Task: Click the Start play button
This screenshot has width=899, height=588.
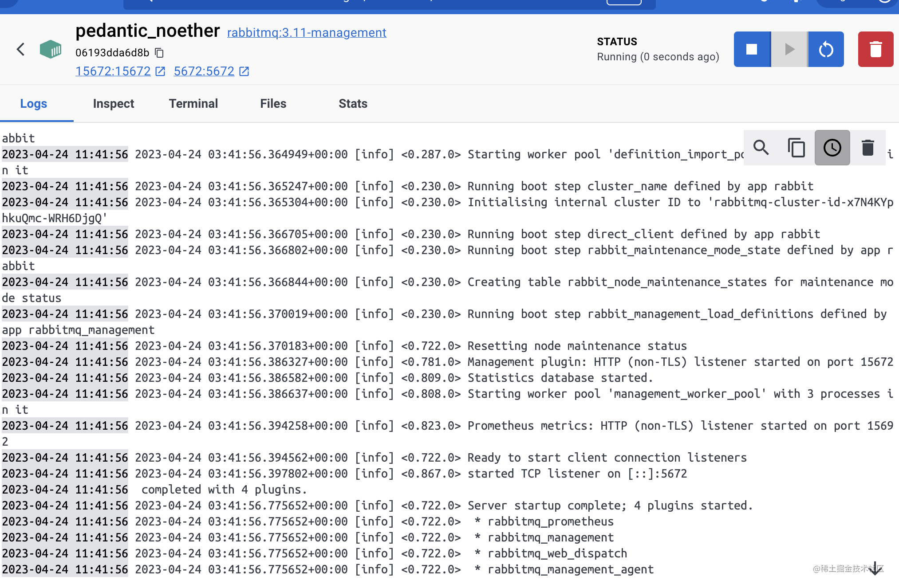Action: 789,49
